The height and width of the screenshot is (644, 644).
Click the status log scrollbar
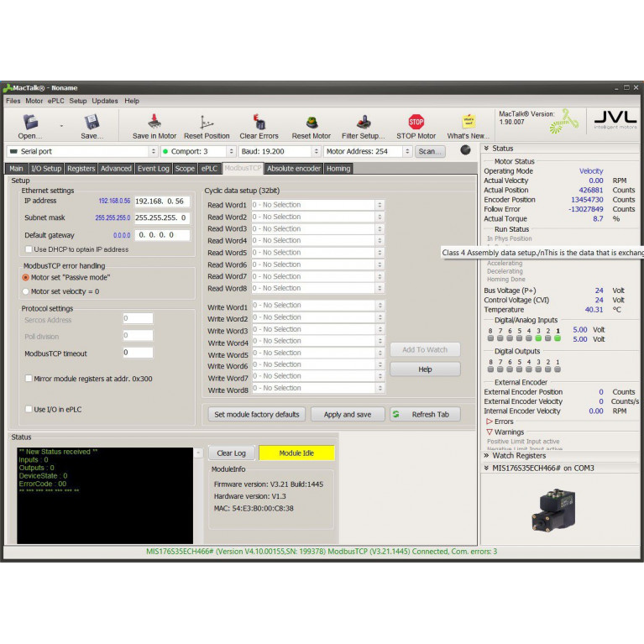point(198,495)
